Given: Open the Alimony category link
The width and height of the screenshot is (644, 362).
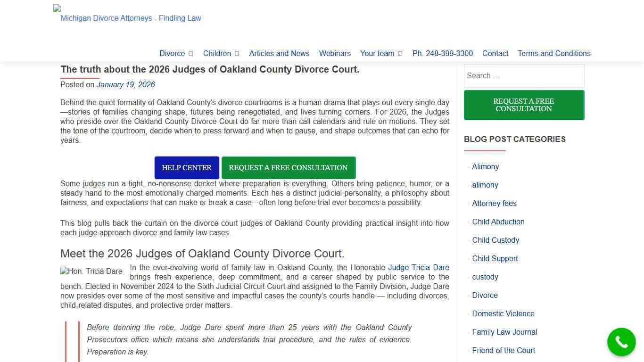Looking at the screenshot, I should point(485,166).
